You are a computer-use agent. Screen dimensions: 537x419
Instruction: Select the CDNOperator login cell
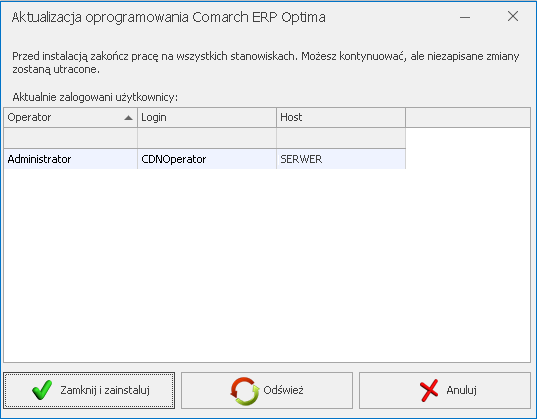click(x=207, y=159)
